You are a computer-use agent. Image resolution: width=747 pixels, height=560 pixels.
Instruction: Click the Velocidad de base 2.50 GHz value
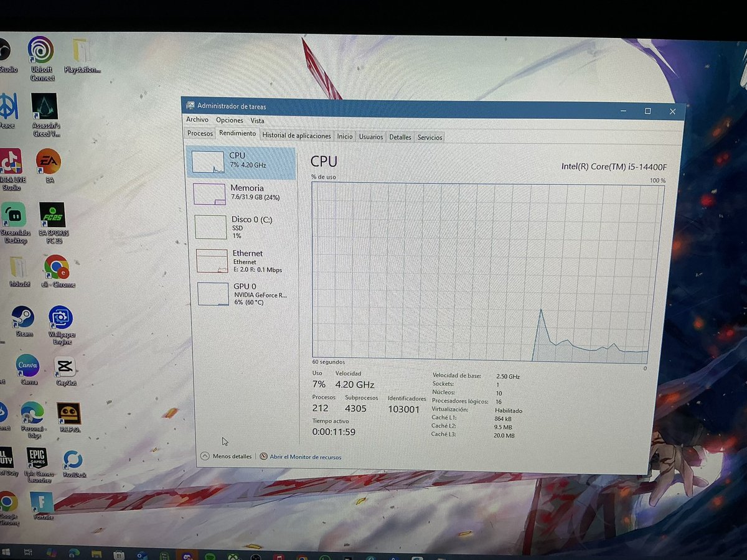pyautogui.click(x=507, y=376)
